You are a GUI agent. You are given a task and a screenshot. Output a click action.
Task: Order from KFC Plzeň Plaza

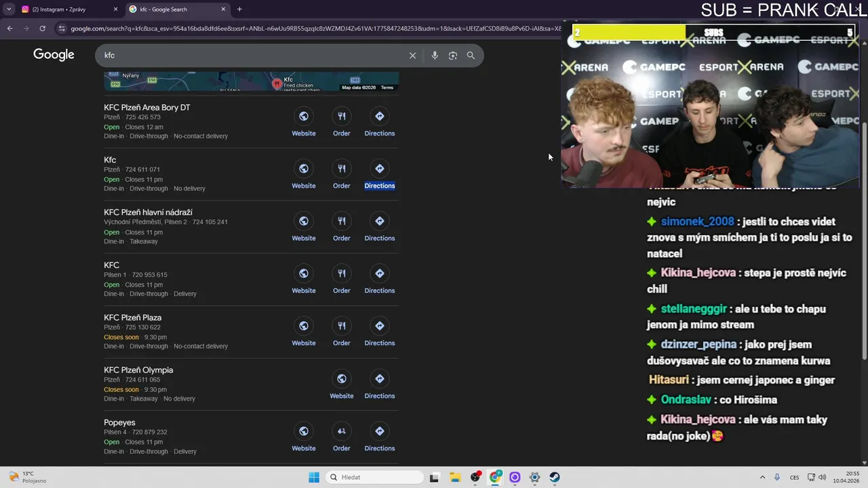click(342, 333)
